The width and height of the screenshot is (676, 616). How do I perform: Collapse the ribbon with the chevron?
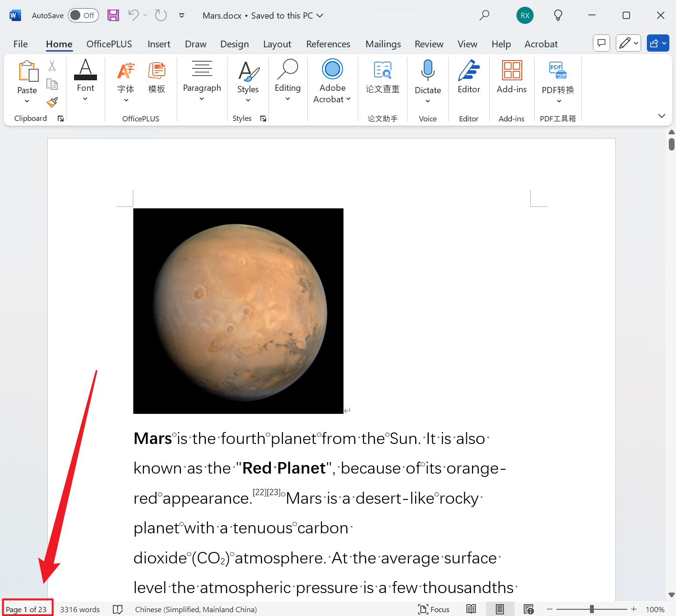661,116
